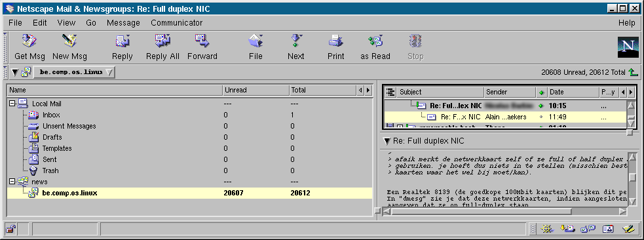Click the newsgroup icon beside location dropdown
The image size is (644, 240).
[x=26, y=72]
